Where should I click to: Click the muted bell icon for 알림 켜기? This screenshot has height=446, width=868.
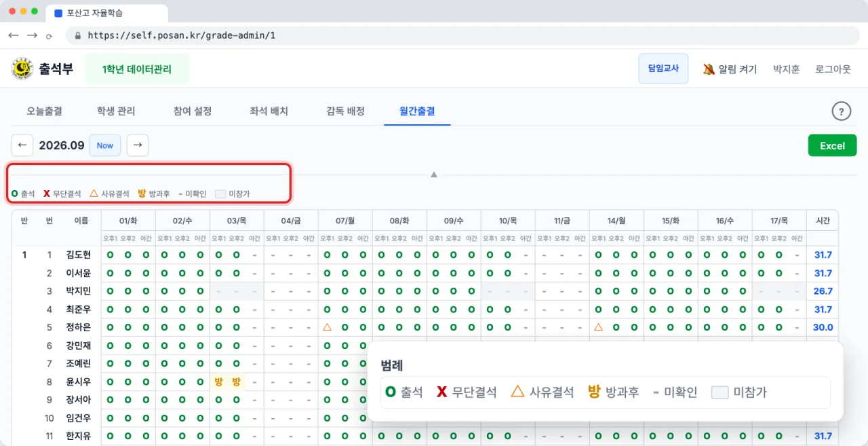click(709, 69)
